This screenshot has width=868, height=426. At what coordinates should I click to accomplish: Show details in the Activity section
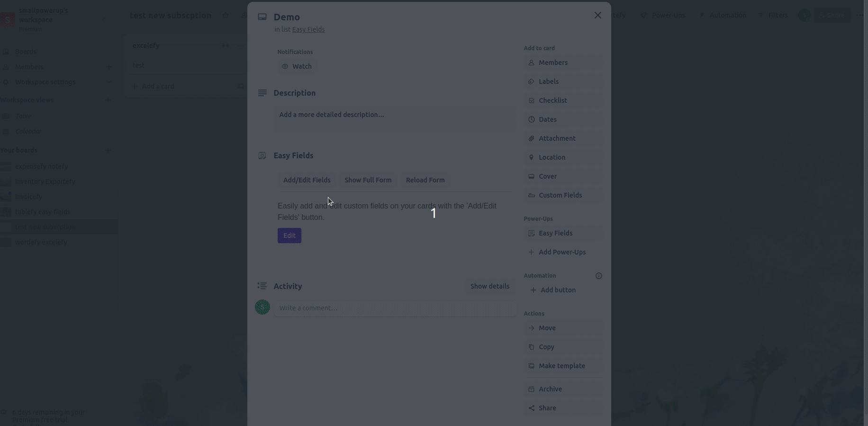point(489,286)
